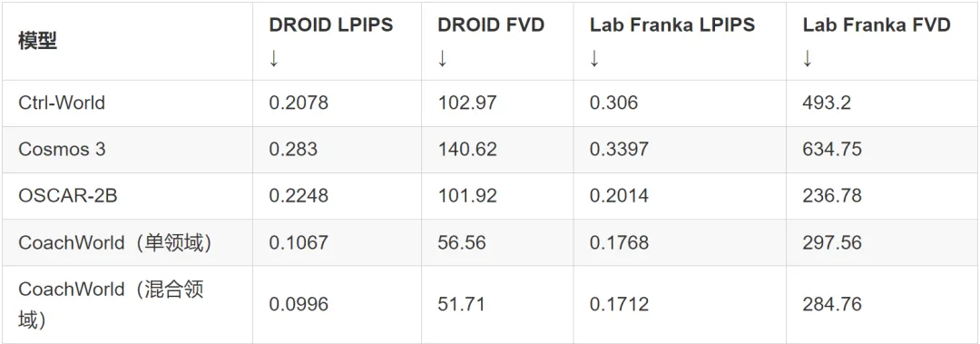Screen dimensions: 980x344
Task: Click the down arrow under DROID LPIPS
Action: point(274,58)
